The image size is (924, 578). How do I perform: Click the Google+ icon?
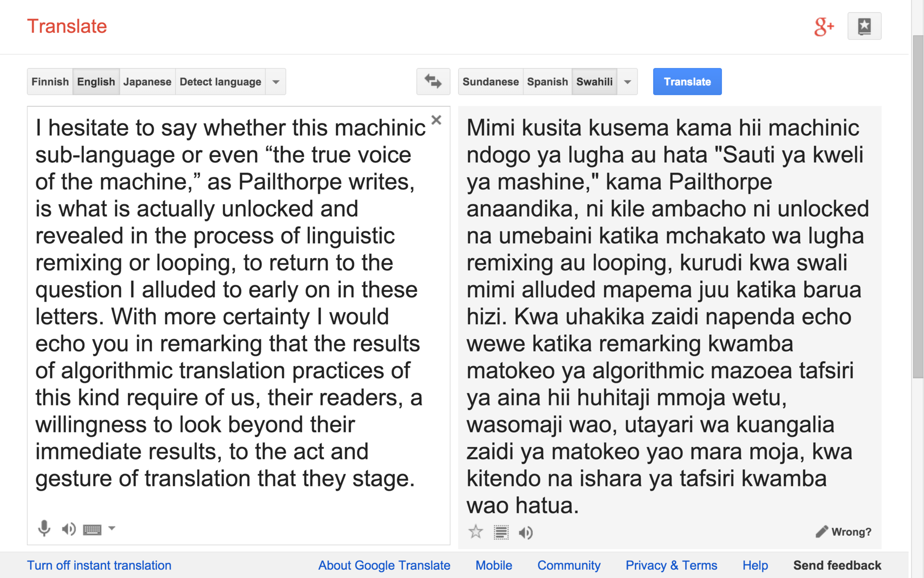823,26
